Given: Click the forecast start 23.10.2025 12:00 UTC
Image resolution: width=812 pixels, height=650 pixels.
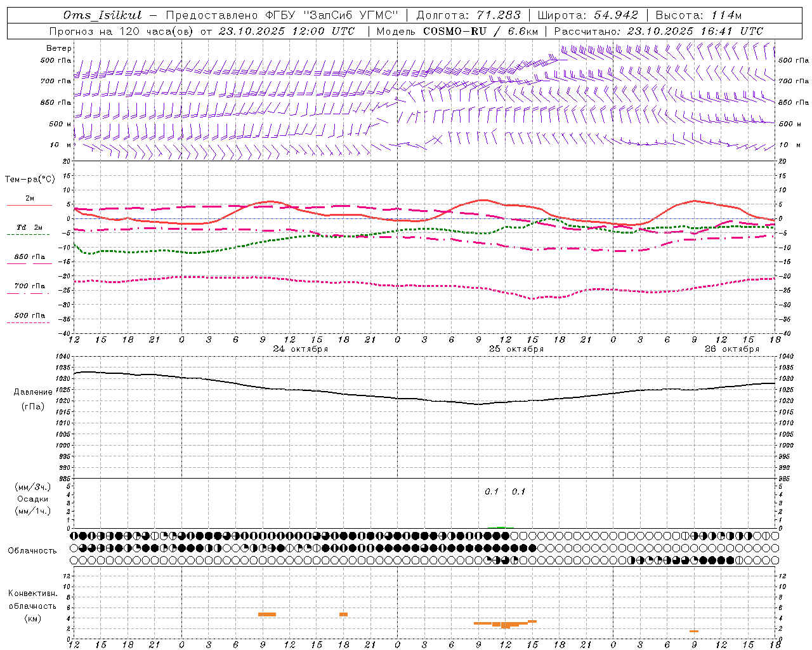Looking at the screenshot, I should (x=286, y=31).
